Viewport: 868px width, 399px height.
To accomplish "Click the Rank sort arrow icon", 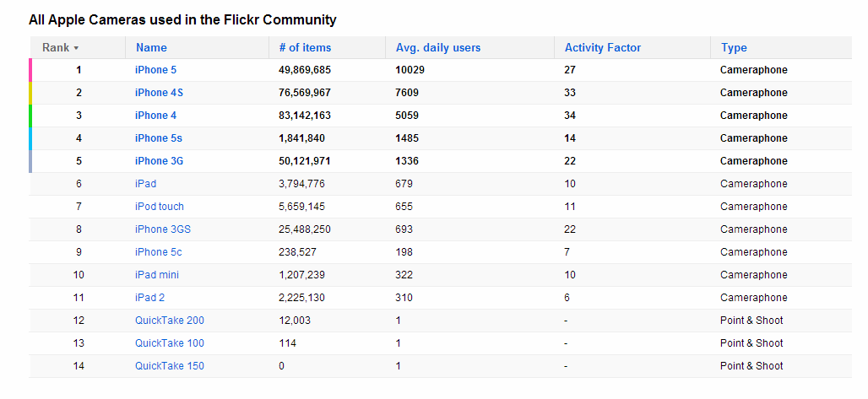I will coord(76,48).
